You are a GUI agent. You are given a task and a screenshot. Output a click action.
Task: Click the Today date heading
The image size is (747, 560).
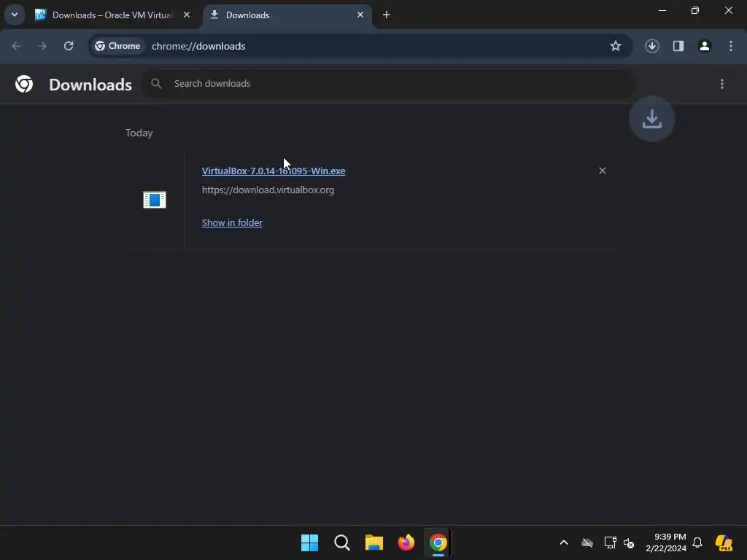(139, 133)
